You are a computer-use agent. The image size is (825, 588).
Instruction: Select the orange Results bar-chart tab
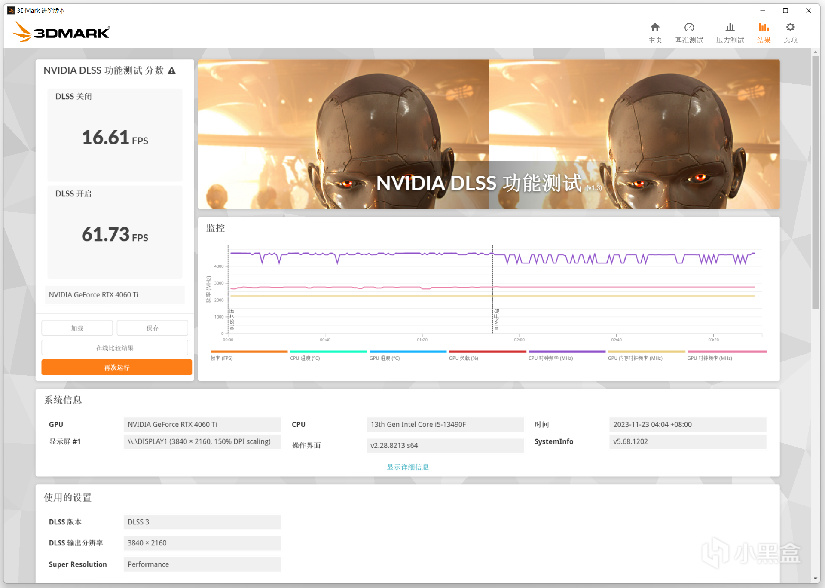[x=763, y=32]
